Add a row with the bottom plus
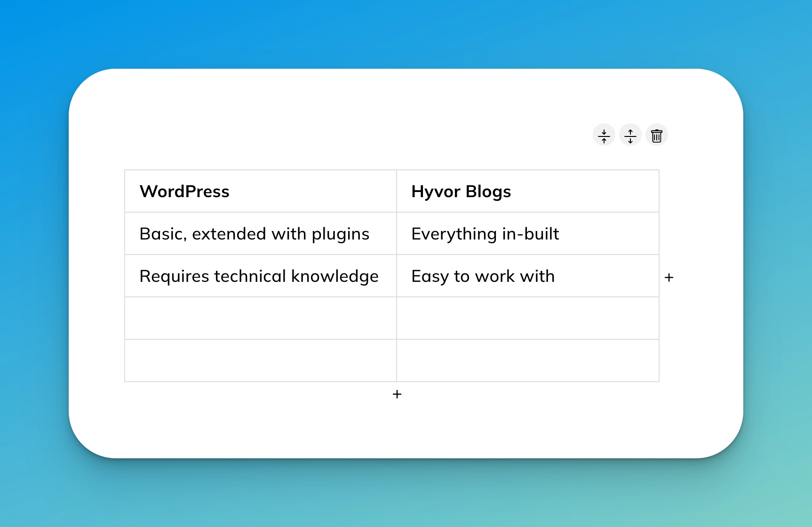812x527 pixels. [397, 394]
